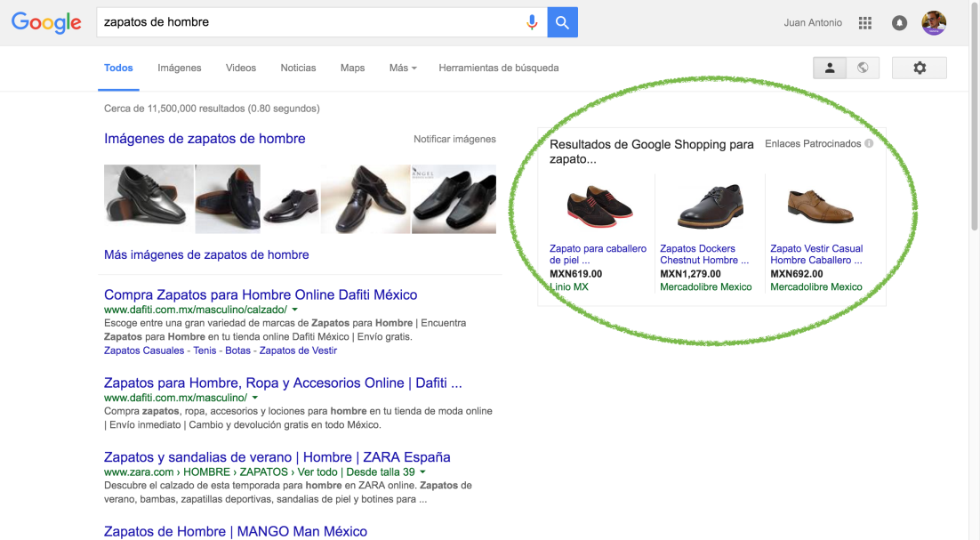Open the Google apps grid

click(865, 23)
